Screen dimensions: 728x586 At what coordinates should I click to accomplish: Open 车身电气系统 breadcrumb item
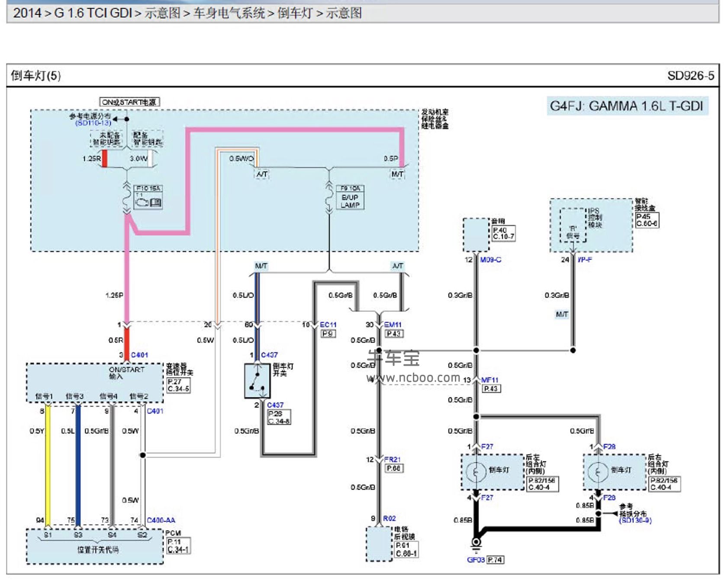tap(229, 13)
